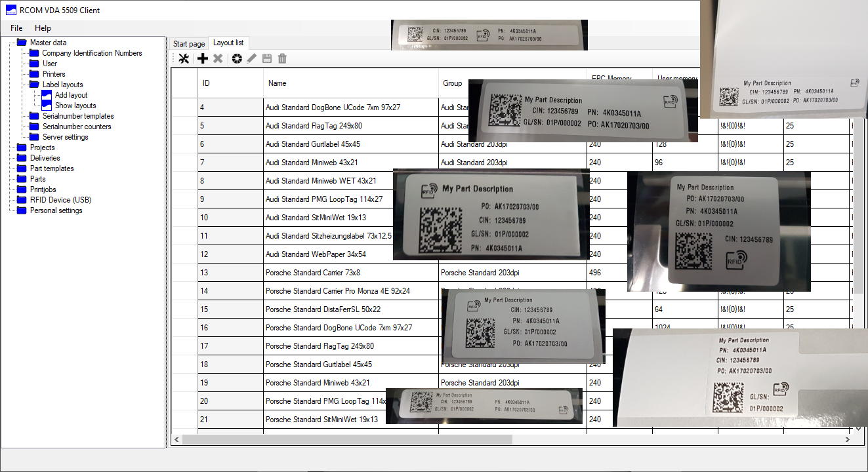Open the Help menu
This screenshot has height=472, width=868.
tap(43, 28)
